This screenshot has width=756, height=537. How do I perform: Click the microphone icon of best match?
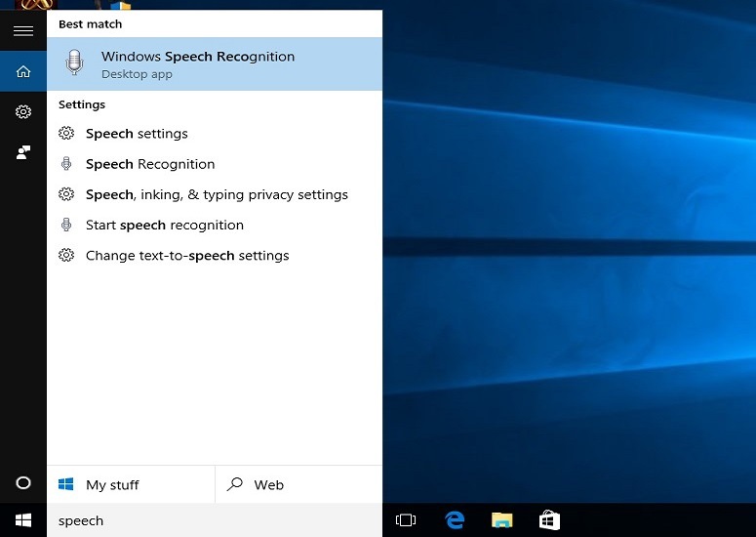pos(74,62)
